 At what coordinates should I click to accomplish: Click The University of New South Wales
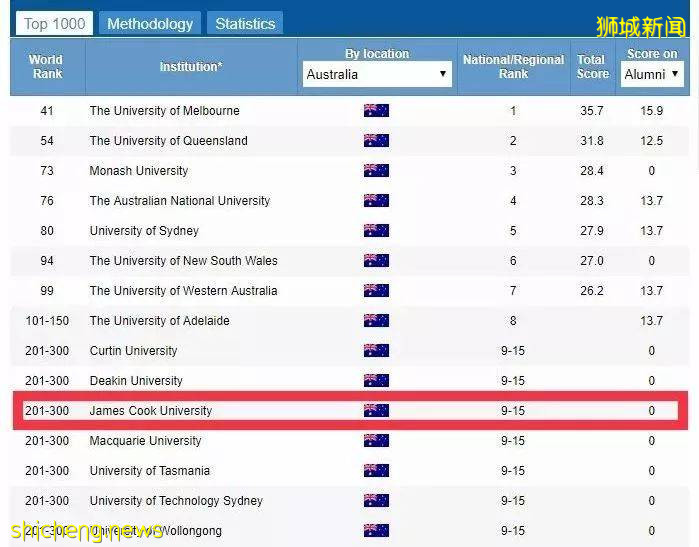click(183, 261)
